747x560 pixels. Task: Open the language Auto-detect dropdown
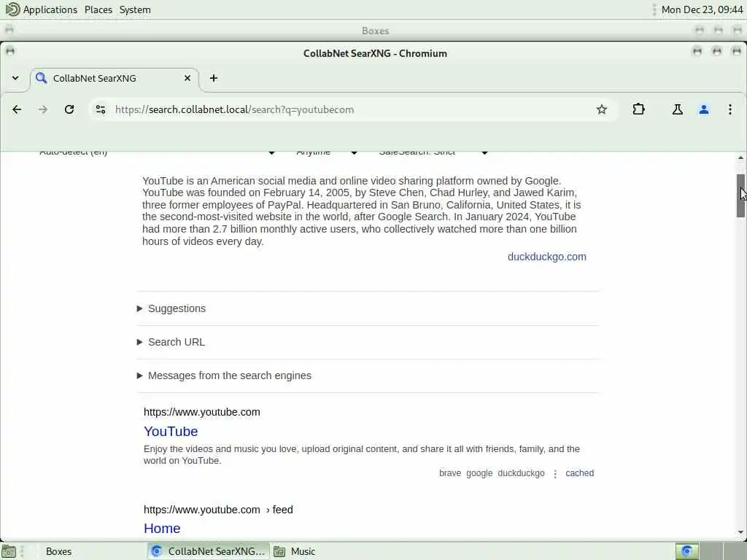(x=158, y=152)
